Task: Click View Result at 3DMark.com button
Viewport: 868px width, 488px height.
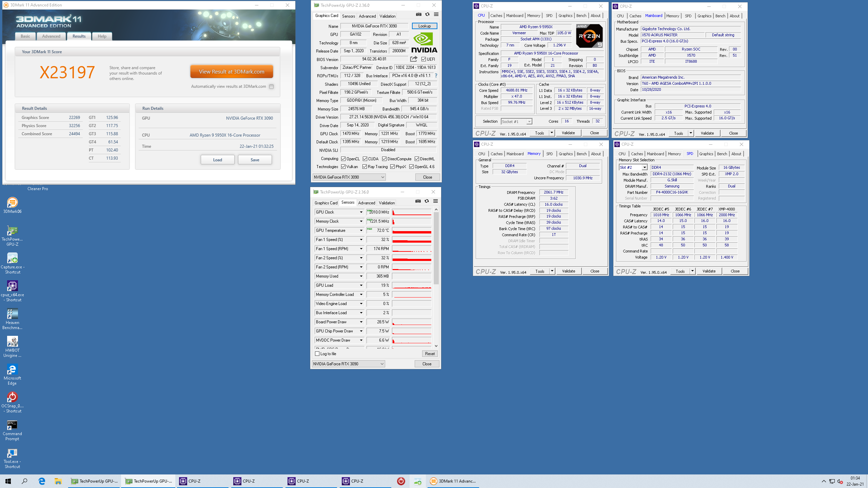Action: pyautogui.click(x=232, y=72)
